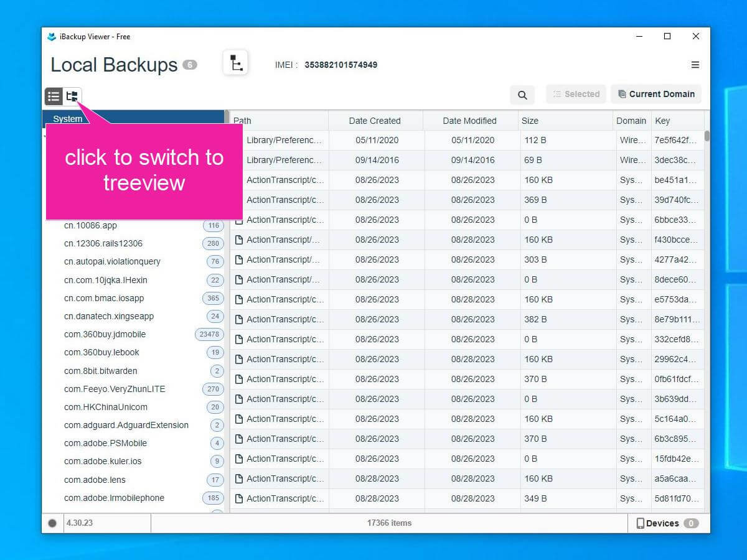
Task: Sort by Date Modified column header
Action: (x=470, y=121)
